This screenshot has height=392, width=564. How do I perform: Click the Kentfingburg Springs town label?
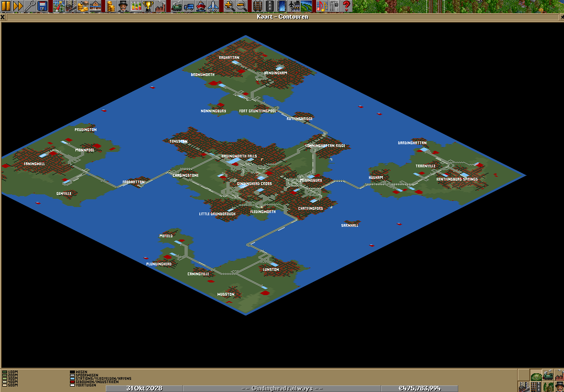[457, 179]
